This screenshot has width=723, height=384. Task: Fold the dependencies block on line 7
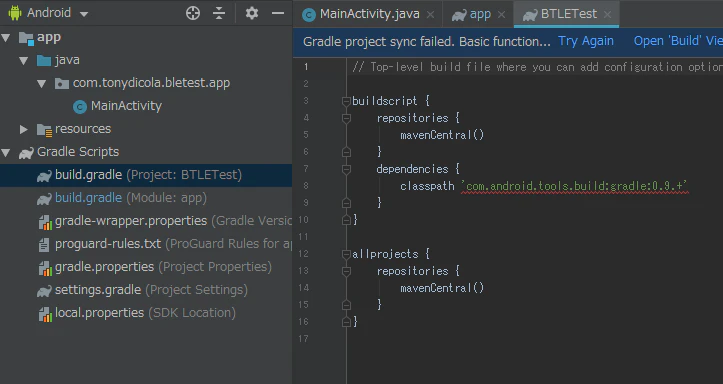pyautogui.click(x=346, y=169)
